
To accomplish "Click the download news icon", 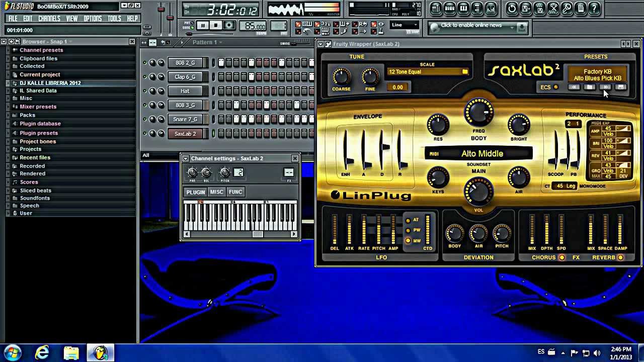I will point(521,27).
